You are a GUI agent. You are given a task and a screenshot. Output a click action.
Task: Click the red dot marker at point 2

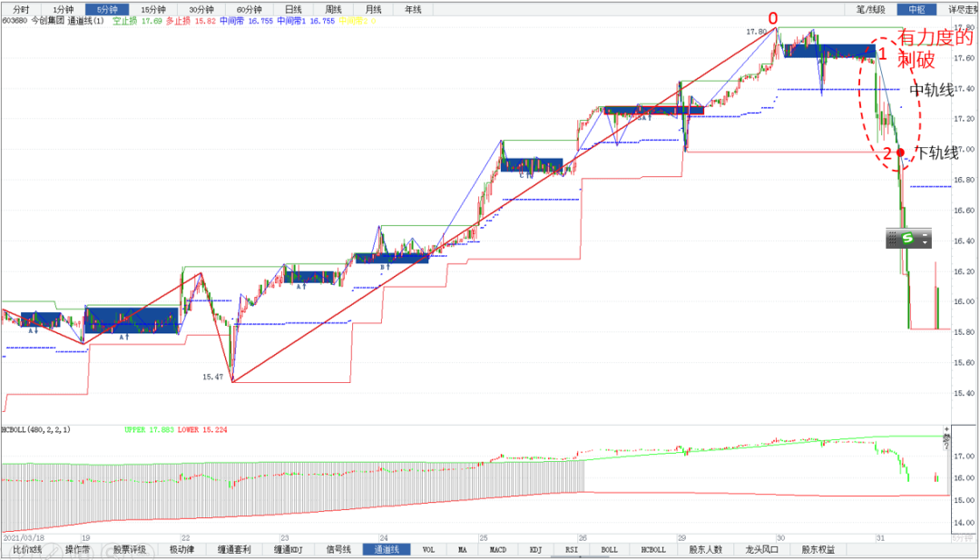[899, 152]
